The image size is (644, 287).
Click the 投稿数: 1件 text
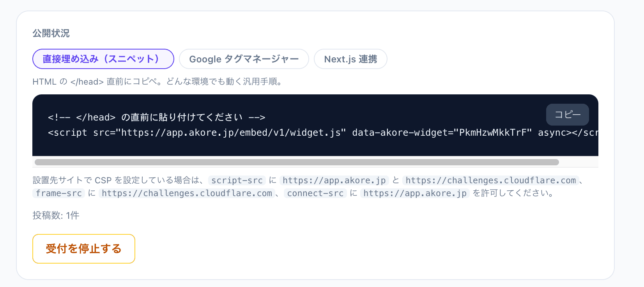click(56, 215)
